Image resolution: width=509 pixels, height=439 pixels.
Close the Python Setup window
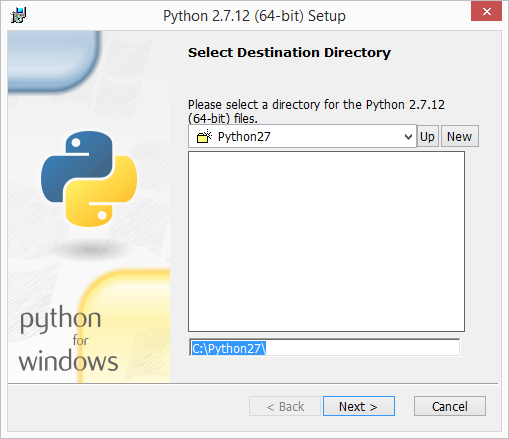point(486,12)
